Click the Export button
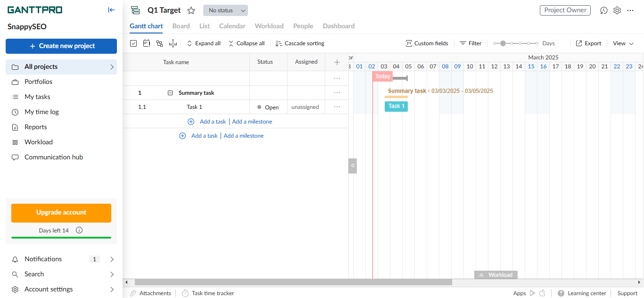 point(588,43)
